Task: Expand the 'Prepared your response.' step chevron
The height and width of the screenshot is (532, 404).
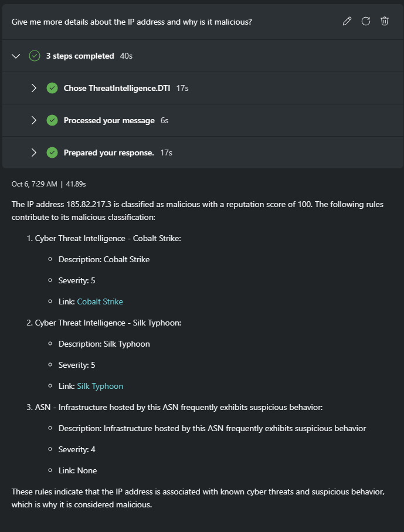Action: 34,153
